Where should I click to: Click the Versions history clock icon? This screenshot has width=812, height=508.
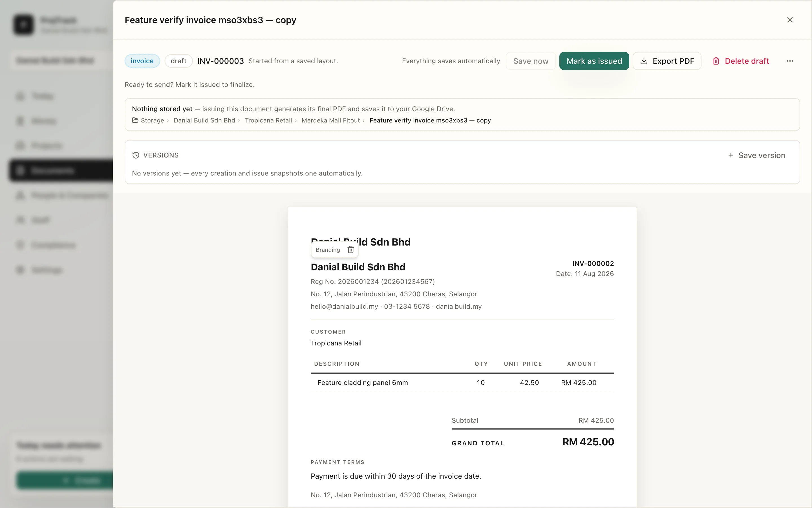click(136, 155)
